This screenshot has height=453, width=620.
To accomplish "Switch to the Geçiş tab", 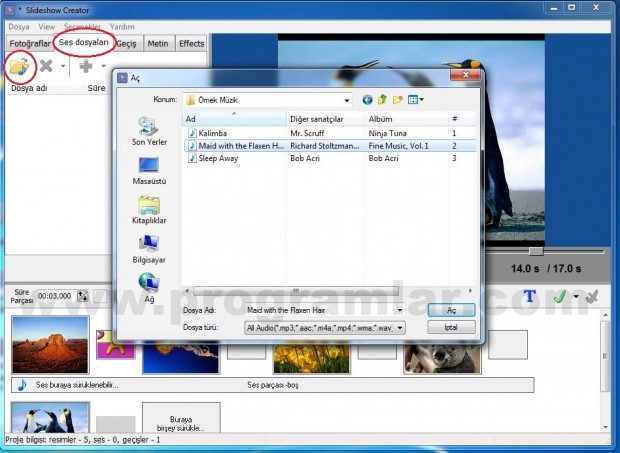I will coord(127,43).
